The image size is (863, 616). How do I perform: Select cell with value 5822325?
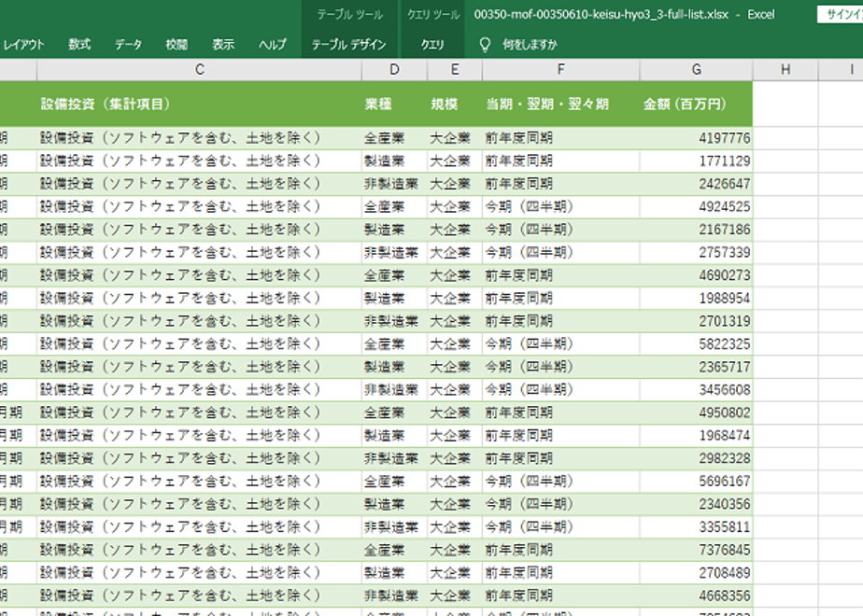pos(696,344)
